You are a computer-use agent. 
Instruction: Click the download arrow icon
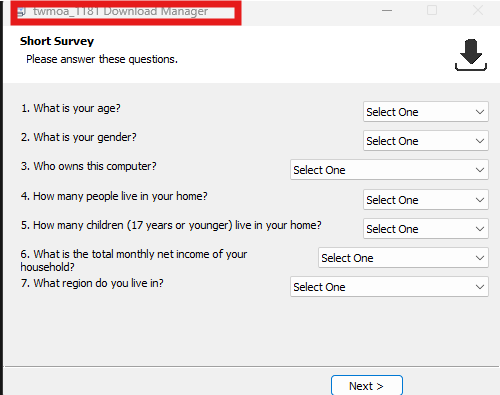[471, 55]
